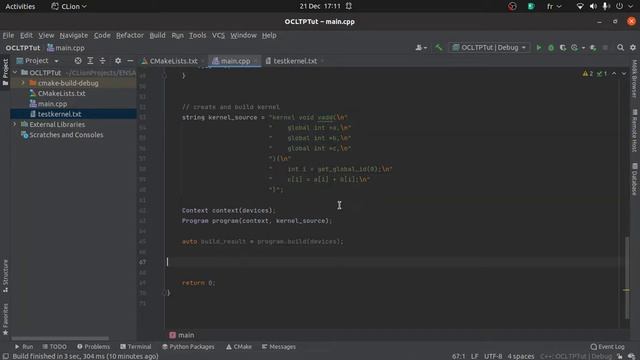The width and height of the screenshot is (640, 360).
Task: Expand the cmake-build-debug folder
Action: coord(23,83)
